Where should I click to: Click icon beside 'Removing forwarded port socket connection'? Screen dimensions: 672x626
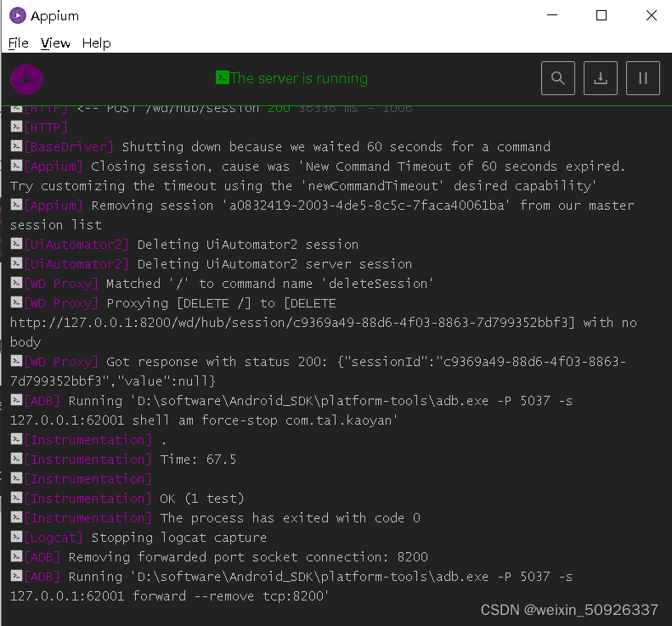pyautogui.click(x=16, y=556)
